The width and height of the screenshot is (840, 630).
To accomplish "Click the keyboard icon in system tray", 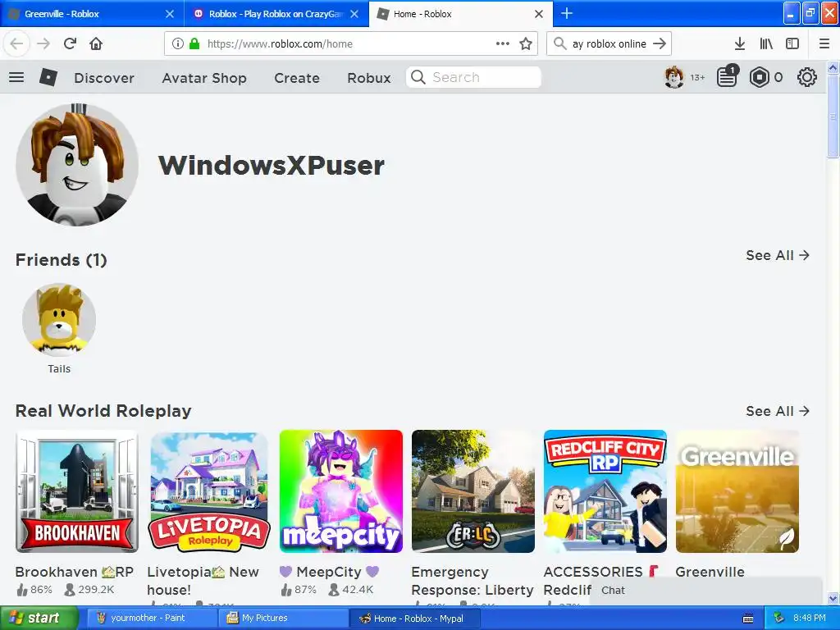I will pos(748,619).
